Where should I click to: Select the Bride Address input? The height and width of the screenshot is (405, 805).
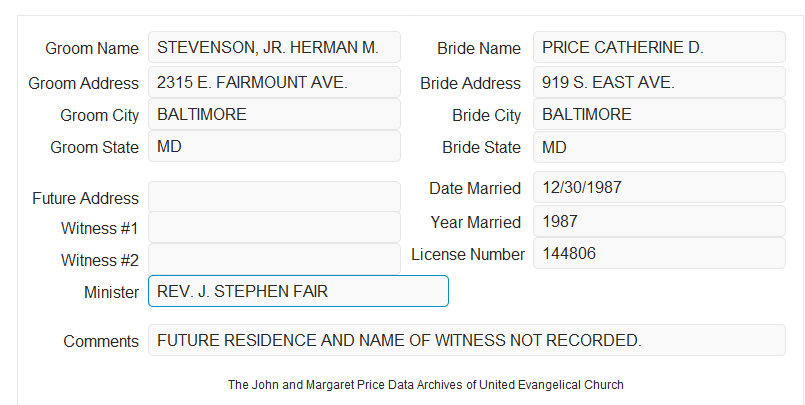[x=659, y=82]
